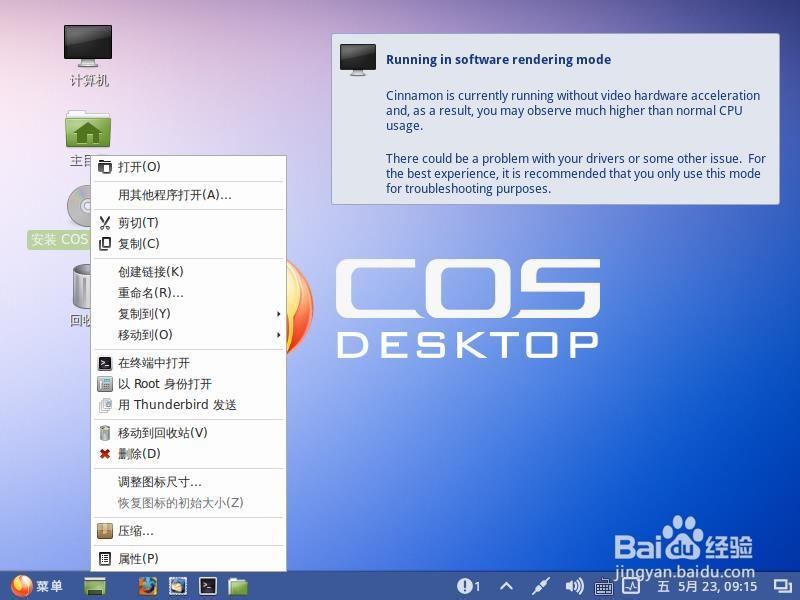Select 剪切(T) from the context menu
800x600 pixels.
coord(188,223)
